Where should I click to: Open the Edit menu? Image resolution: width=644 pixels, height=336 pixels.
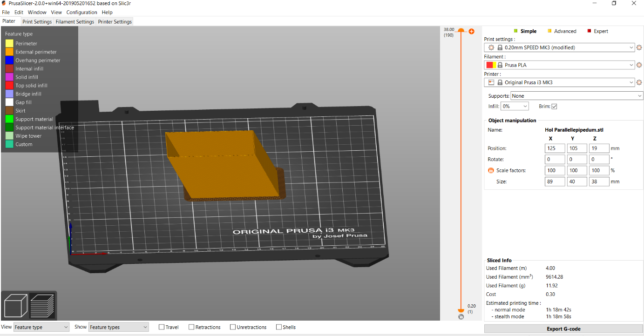[x=19, y=13]
